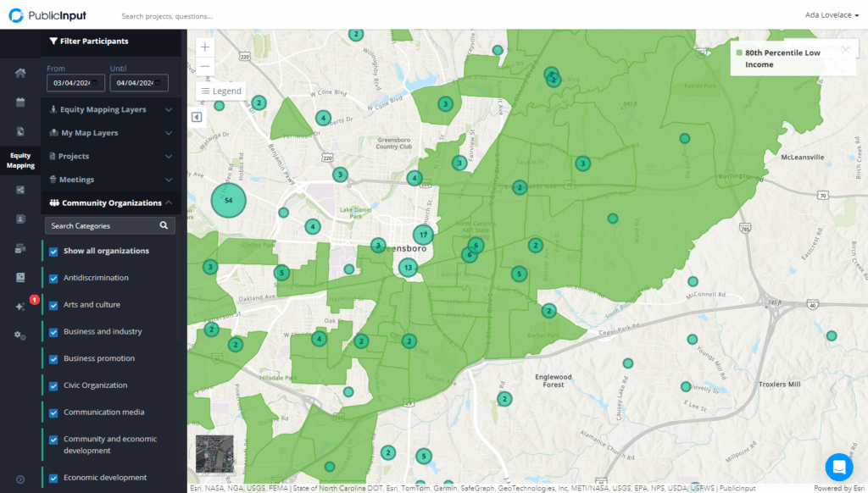Open Ada Lovelace user menu
This screenshot has height=493, width=868.
tap(831, 14)
